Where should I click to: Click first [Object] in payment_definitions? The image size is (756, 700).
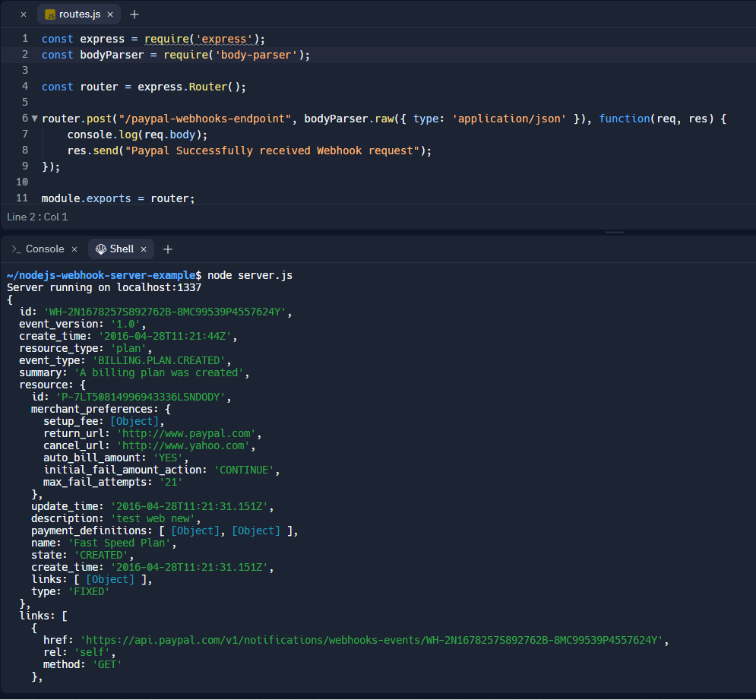pos(195,531)
